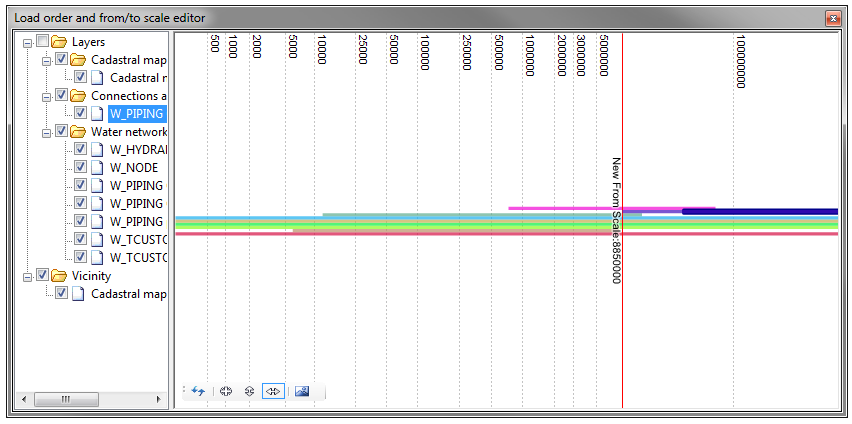Select the W_HYDRAI layer name
Image resolution: width=852 pixels, height=424 pixels.
tap(139, 149)
